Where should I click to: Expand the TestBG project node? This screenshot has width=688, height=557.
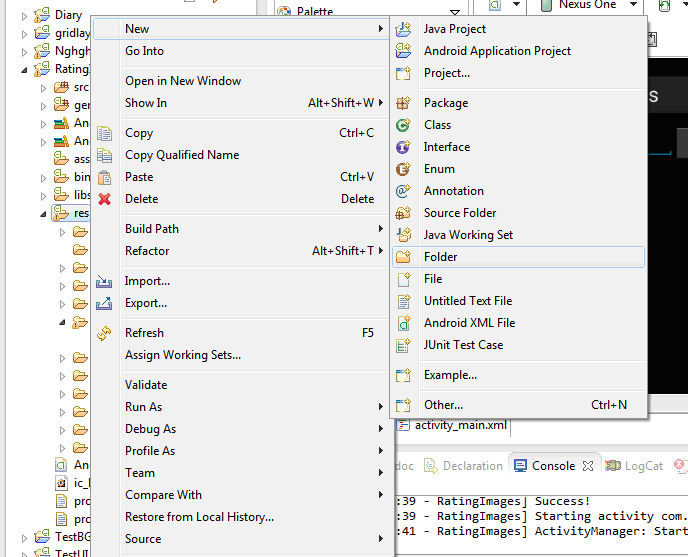[x=24, y=538]
